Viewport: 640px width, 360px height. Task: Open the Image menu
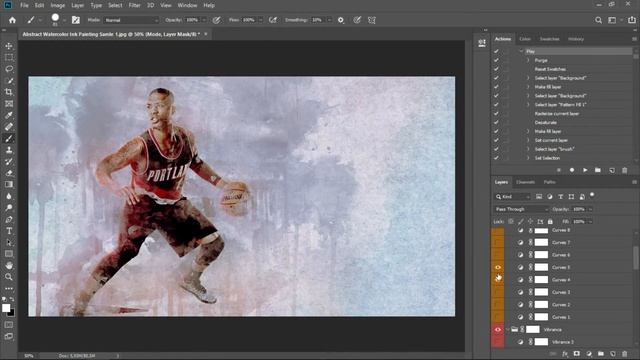pyautogui.click(x=58, y=5)
